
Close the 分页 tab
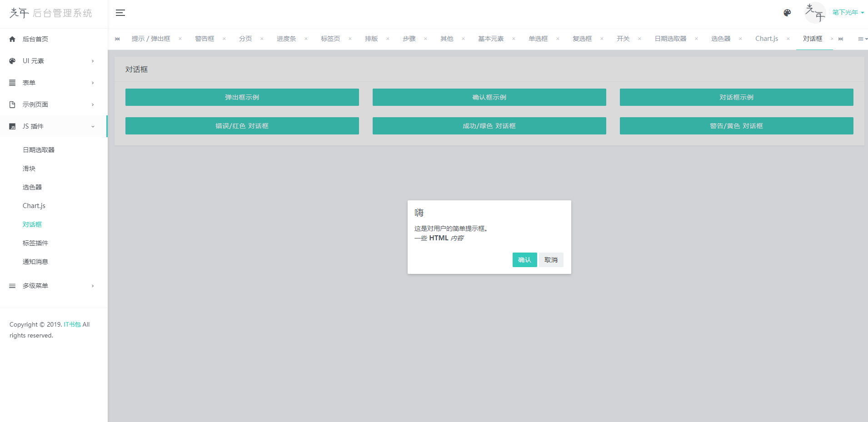pos(262,39)
